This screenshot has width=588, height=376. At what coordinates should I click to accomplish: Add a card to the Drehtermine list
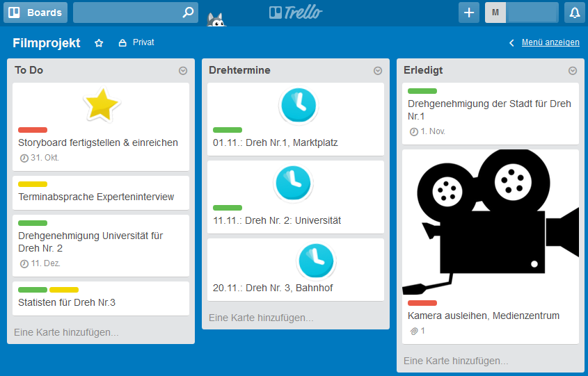pyautogui.click(x=261, y=318)
